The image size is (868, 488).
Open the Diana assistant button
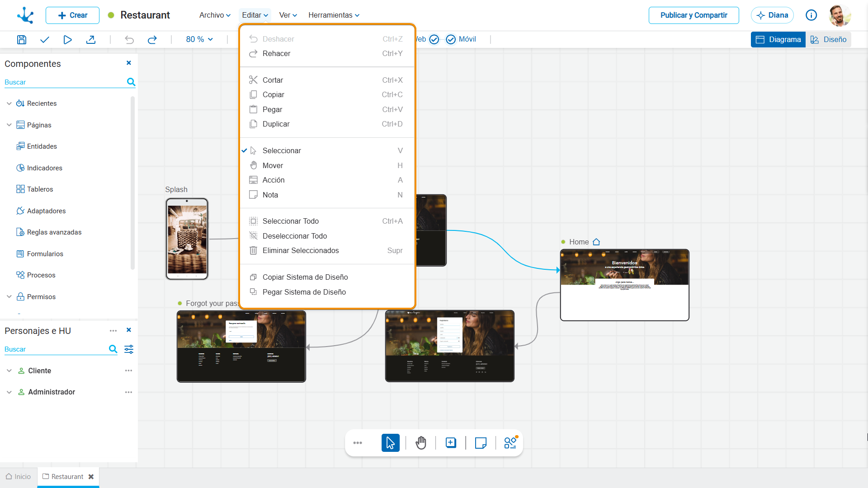(772, 15)
